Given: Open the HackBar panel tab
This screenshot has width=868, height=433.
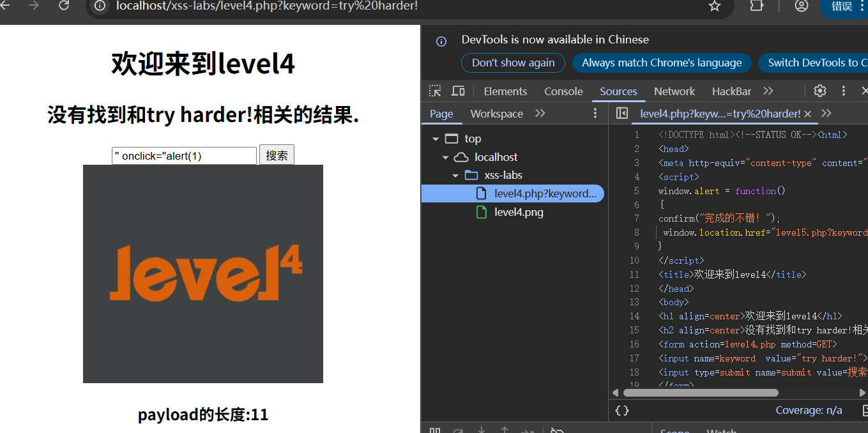Looking at the screenshot, I should [x=731, y=91].
